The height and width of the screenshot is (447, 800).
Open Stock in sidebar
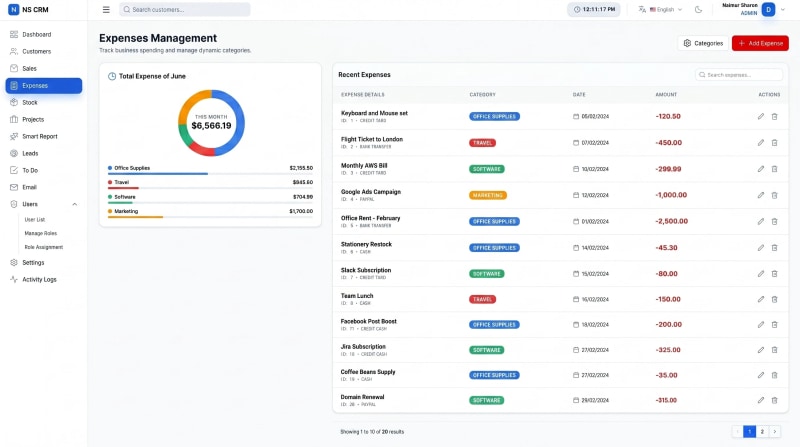(x=43, y=103)
